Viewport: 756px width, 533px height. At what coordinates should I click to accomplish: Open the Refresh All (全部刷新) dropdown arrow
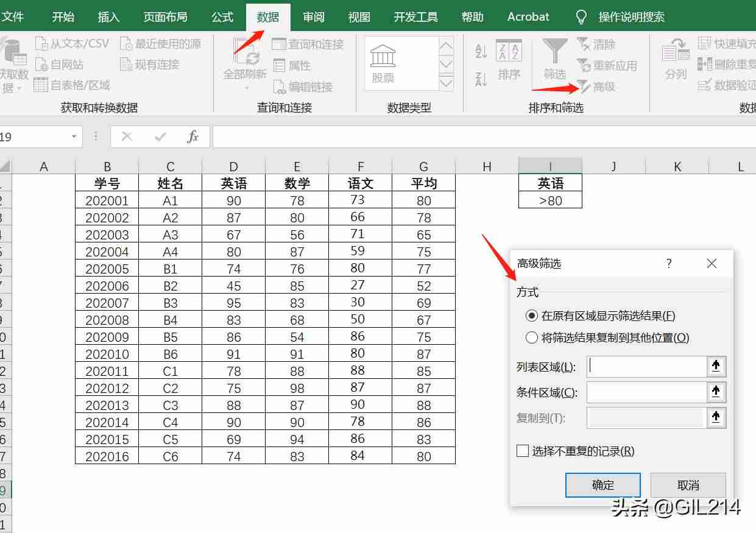[247, 87]
